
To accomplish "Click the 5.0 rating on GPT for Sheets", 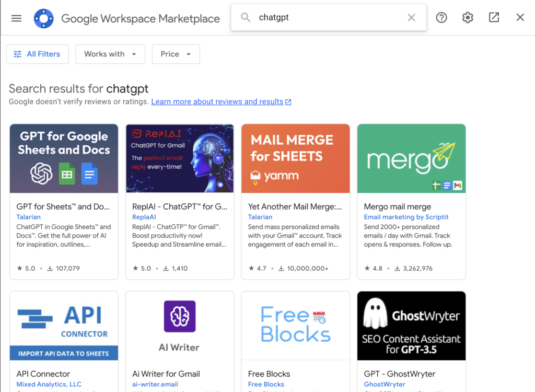I will point(26,269).
